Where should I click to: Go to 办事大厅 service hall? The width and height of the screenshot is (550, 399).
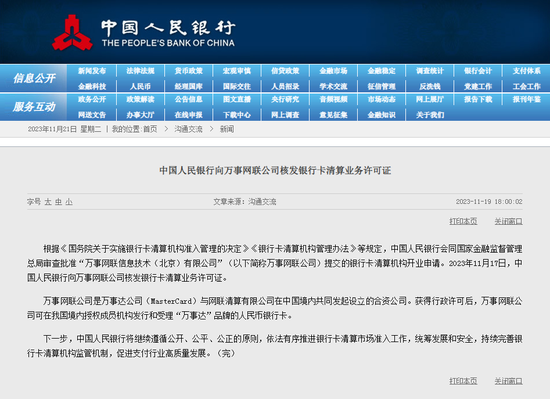pyautogui.click(x=140, y=115)
